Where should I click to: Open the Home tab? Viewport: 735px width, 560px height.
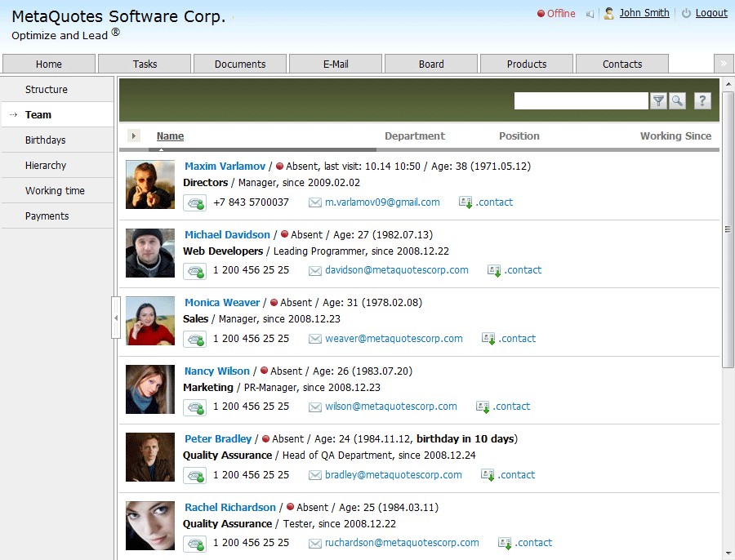coord(49,64)
